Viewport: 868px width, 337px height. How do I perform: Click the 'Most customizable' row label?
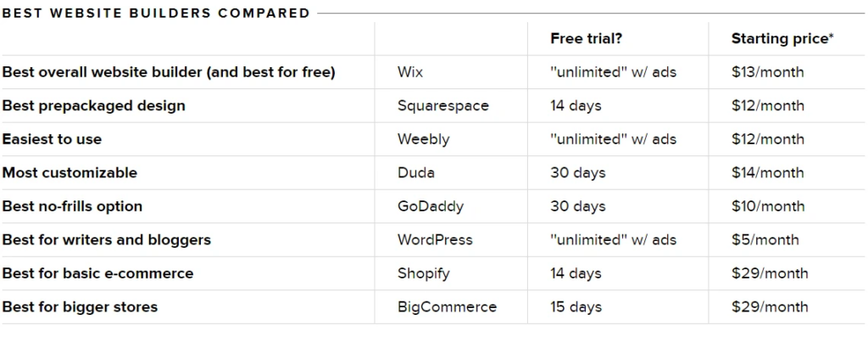coord(70,172)
